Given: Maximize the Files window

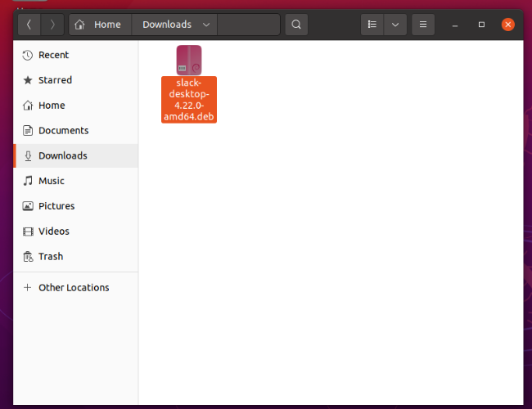Looking at the screenshot, I should 481,25.
